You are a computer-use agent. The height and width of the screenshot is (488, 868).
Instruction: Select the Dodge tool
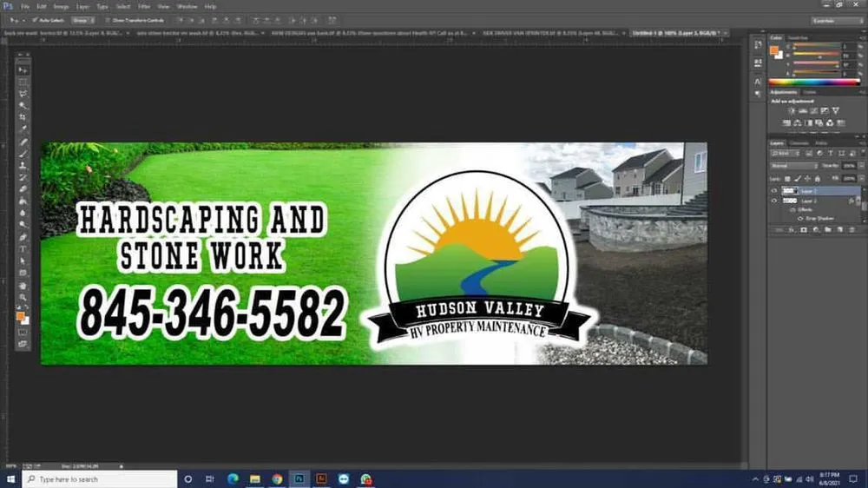click(23, 224)
